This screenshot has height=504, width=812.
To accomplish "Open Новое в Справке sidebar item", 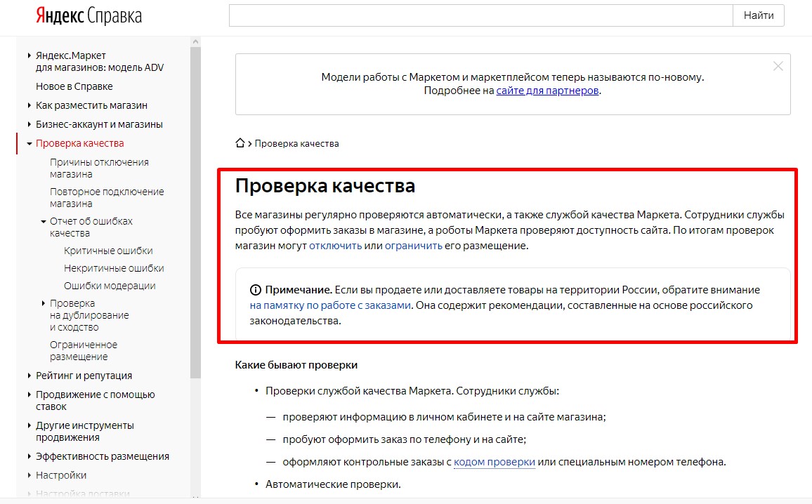I will 74,86.
